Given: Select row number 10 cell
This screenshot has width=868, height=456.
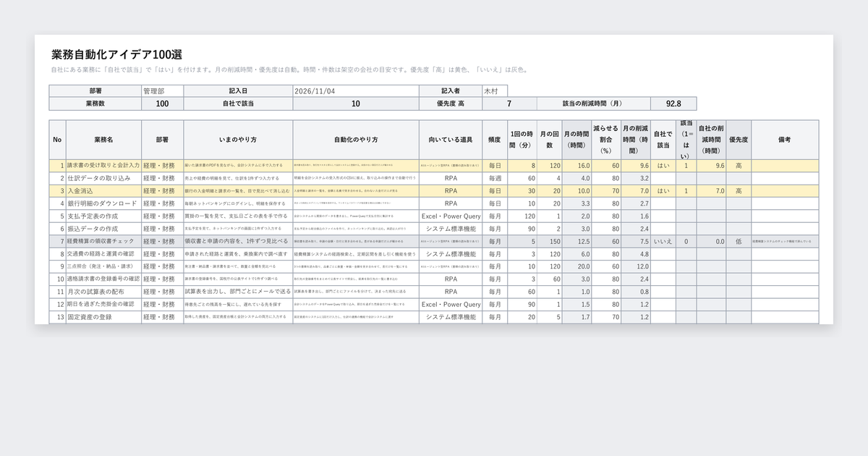Looking at the screenshot, I should coord(57,279).
